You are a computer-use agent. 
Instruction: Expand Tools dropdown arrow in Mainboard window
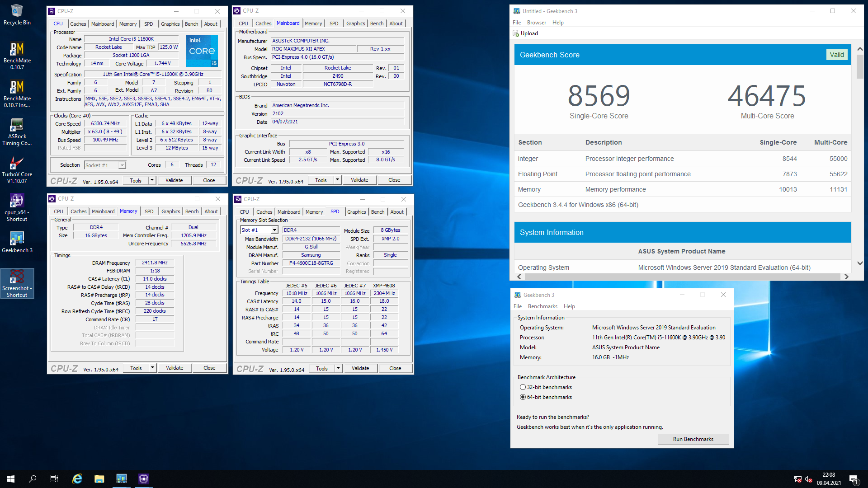click(337, 180)
